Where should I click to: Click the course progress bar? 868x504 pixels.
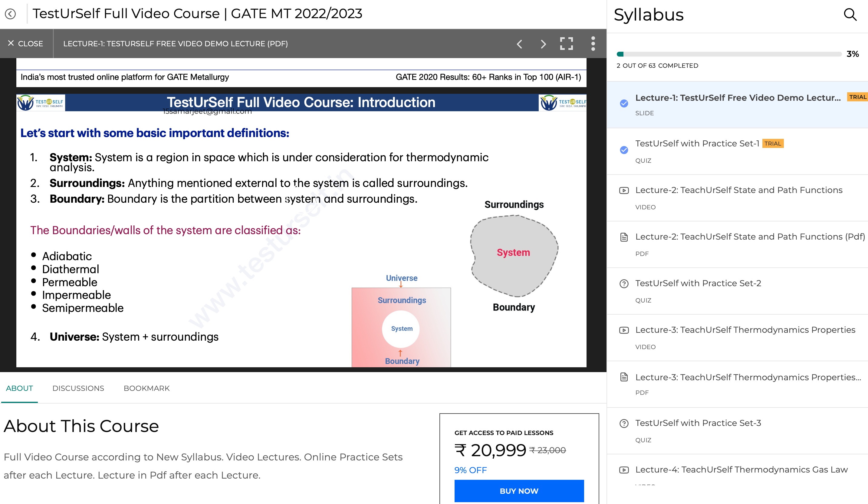[729, 54]
